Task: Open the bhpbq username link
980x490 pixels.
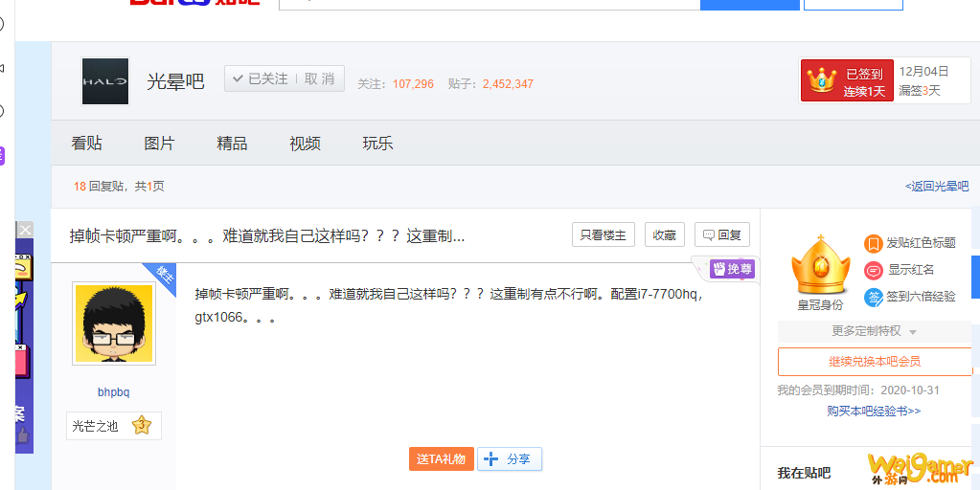Action: [x=114, y=392]
